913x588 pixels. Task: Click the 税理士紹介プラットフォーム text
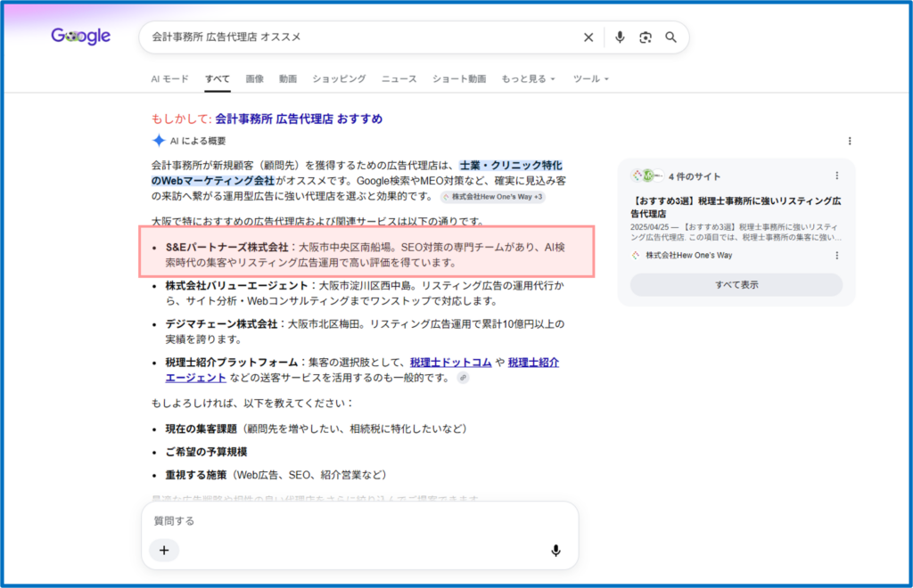click(x=232, y=363)
